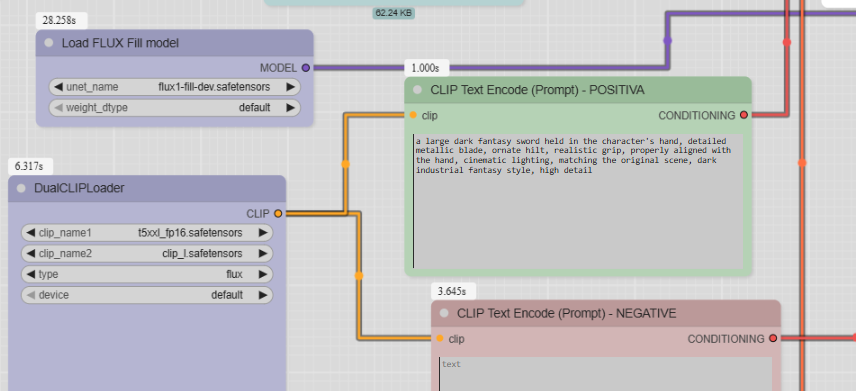Click the positive prompt text area
The width and height of the screenshot is (856, 391).
click(x=578, y=202)
